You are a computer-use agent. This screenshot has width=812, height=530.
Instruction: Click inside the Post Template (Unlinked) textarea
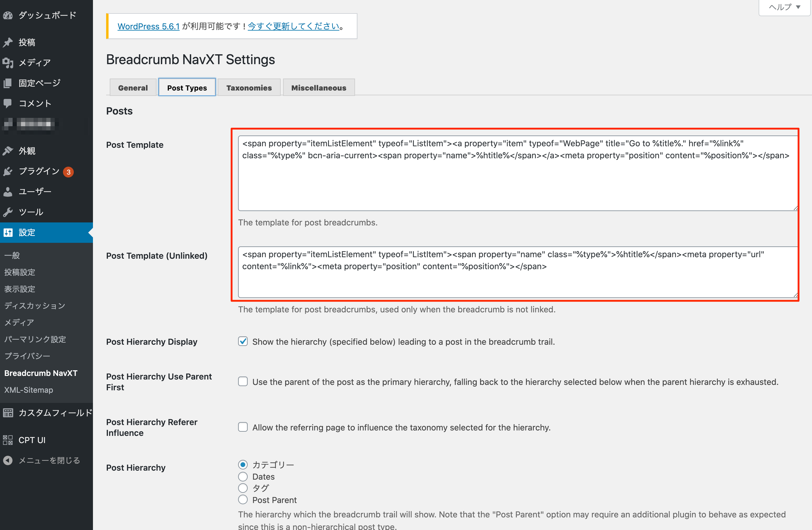click(x=518, y=272)
